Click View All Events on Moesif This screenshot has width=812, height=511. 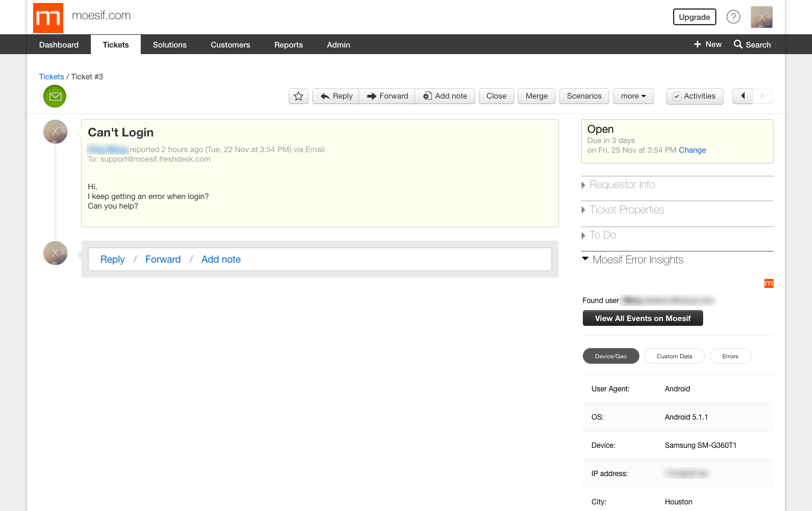(x=642, y=318)
